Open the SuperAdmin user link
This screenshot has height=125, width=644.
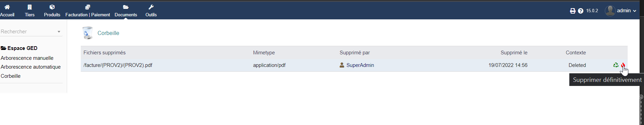[x=360, y=65]
